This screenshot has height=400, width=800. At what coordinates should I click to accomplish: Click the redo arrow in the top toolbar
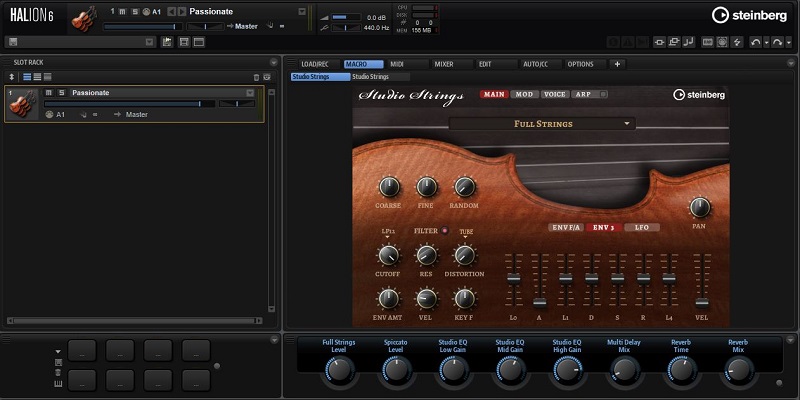pyautogui.click(x=777, y=42)
